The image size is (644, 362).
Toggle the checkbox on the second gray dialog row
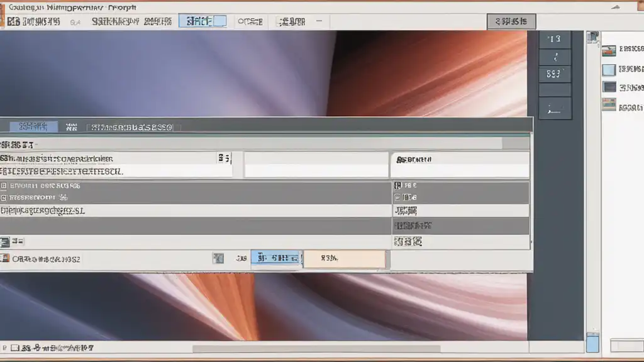(4, 196)
